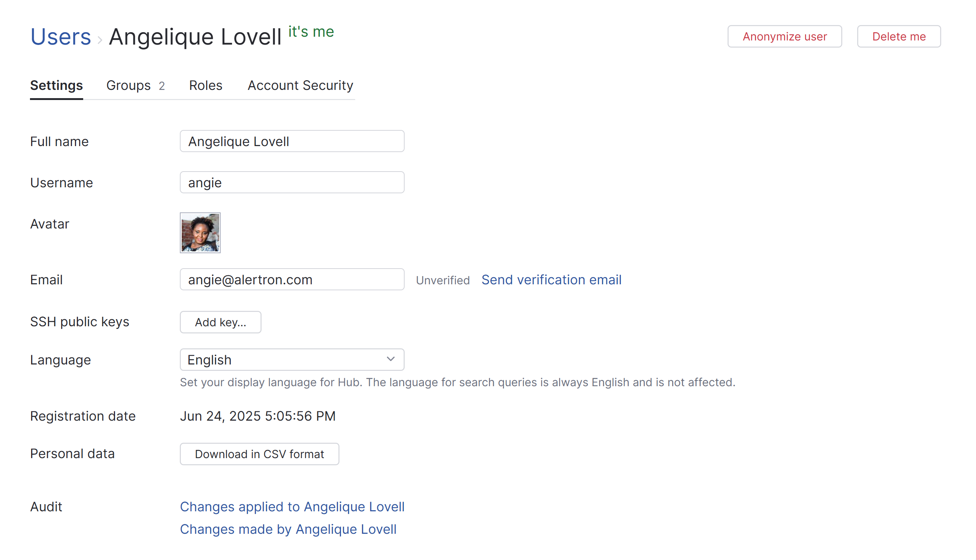Click Download in CSV format
Viewport: 976px width, 560px height.
259,454
